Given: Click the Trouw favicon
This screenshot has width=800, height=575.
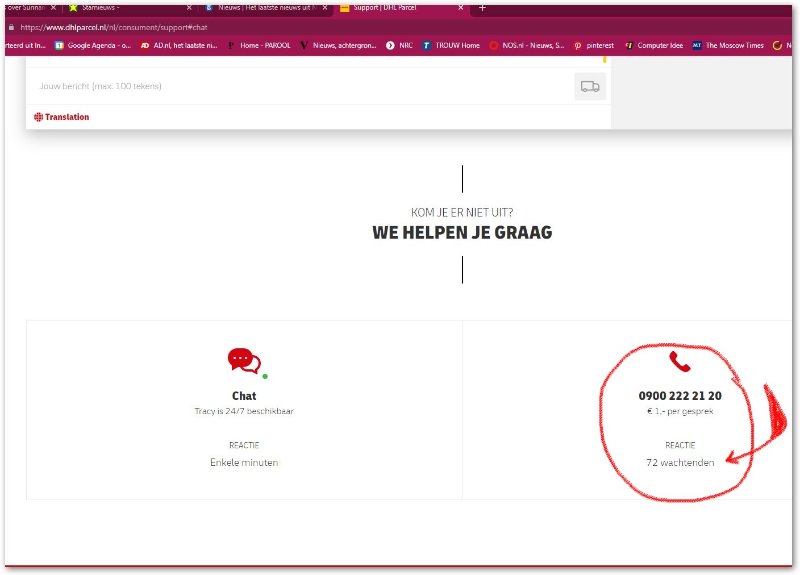Looking at the screenshot, I should 427,45.
